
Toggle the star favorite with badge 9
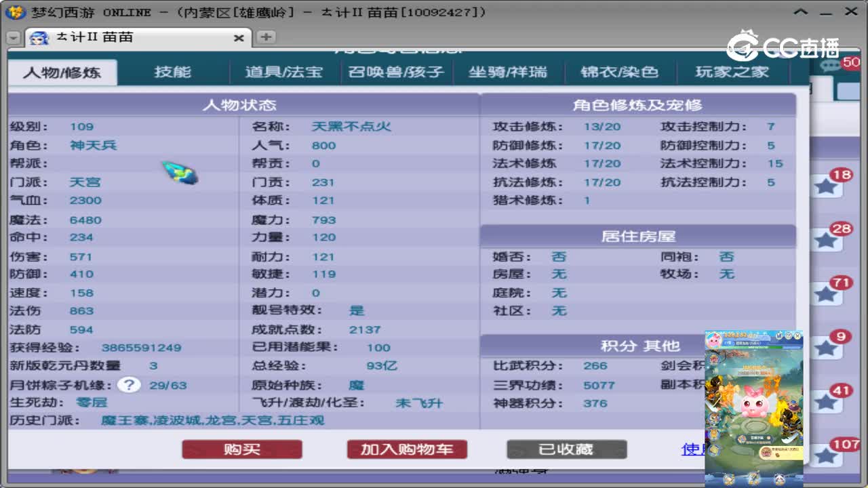pyautogui.click(x=827, y=350)
